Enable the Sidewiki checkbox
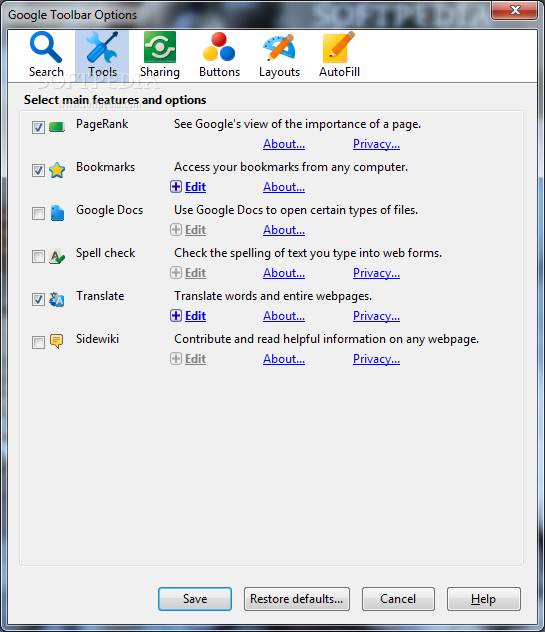The width and height of the screenshot is (545, 632). click(x=38, y=343)
